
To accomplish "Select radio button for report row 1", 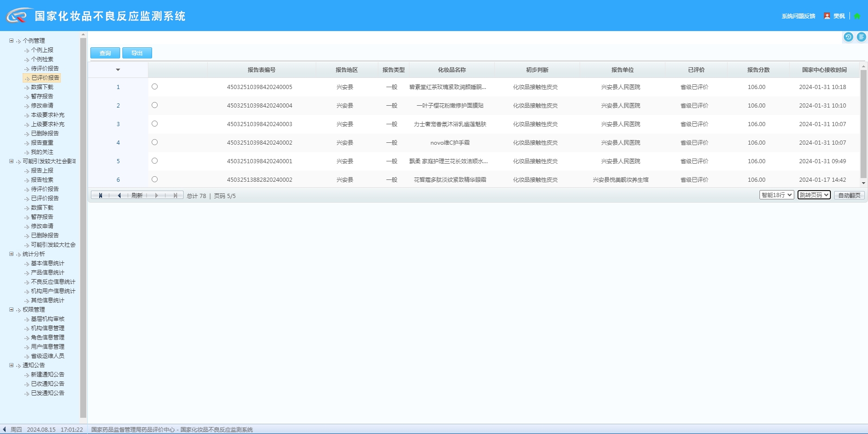I will (154, 87).
